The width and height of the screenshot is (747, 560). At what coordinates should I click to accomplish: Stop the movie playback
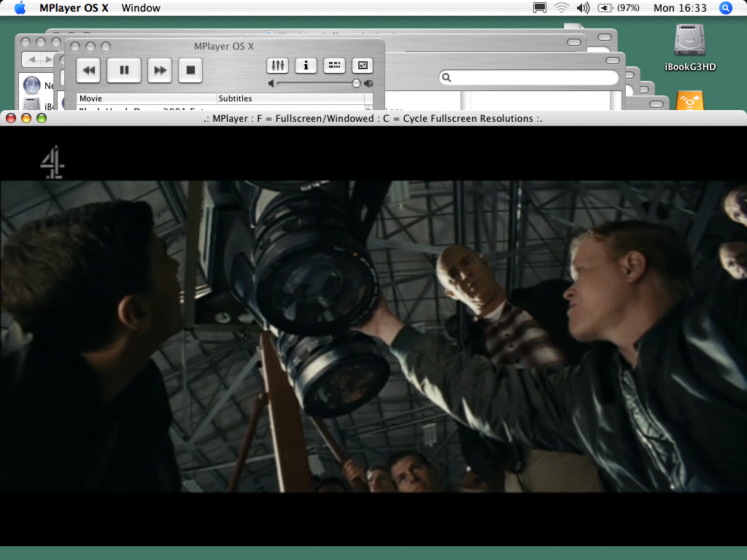(190, 70)
